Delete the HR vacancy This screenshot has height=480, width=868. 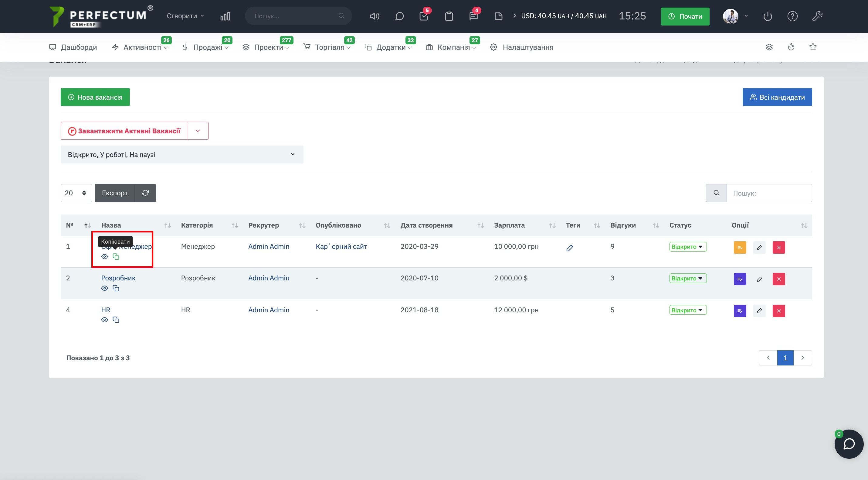click(x=779, y=311)
